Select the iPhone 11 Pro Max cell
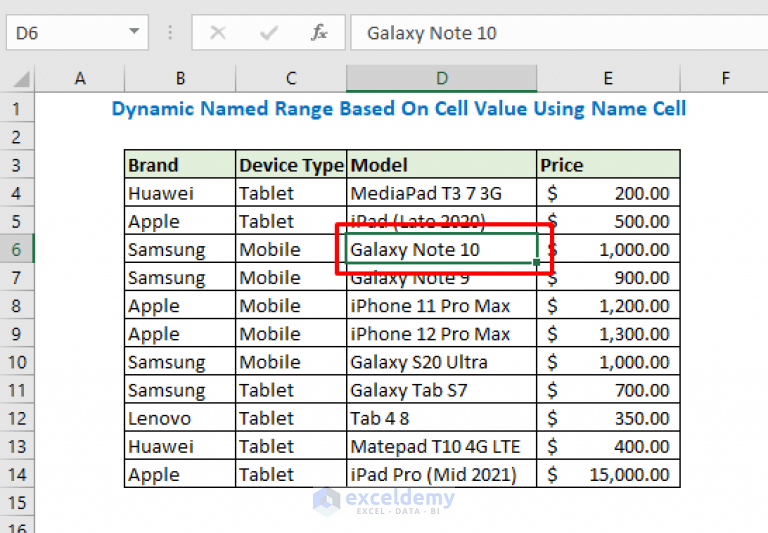 click(x=442, y=306)
